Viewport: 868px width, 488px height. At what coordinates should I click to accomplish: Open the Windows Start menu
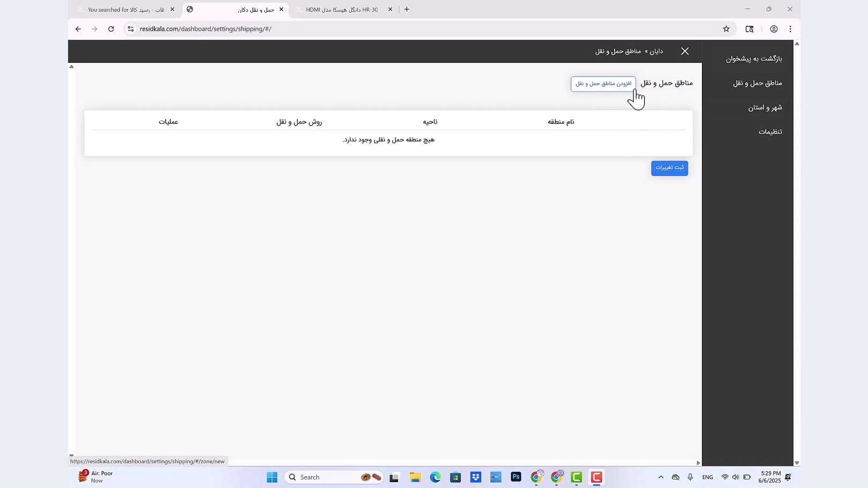point(272,477)
